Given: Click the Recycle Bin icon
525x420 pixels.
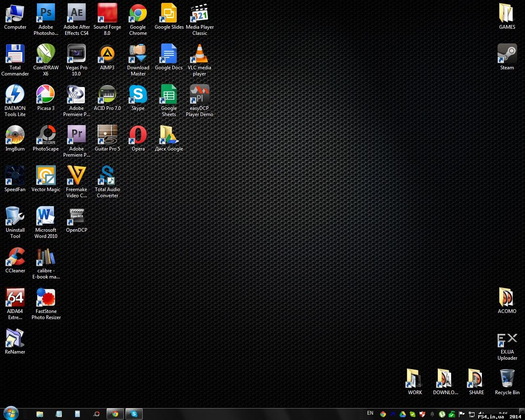Looking at the screenshot, I should [x=507, y=379].
